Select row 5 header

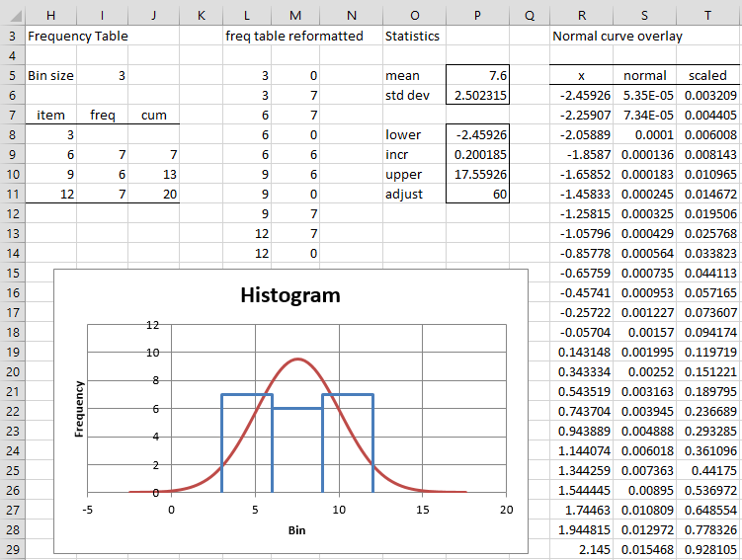pos(12,75)
